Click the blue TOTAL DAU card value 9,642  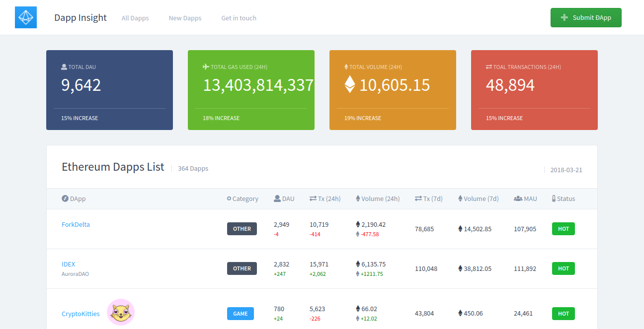[81, 85]
